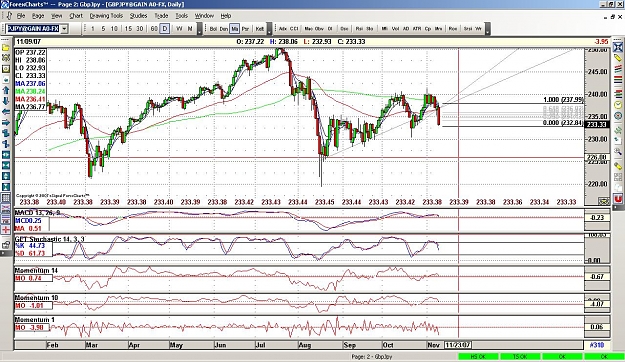Image resolution: width=625 pixels, height=362 pixels.
Task: Add the Sto stochastic indicator
Action: [x=369, y=29]
